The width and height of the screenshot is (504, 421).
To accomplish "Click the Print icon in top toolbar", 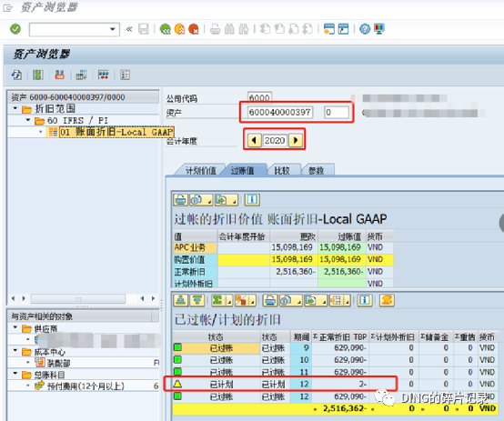I will pos(215,29).
